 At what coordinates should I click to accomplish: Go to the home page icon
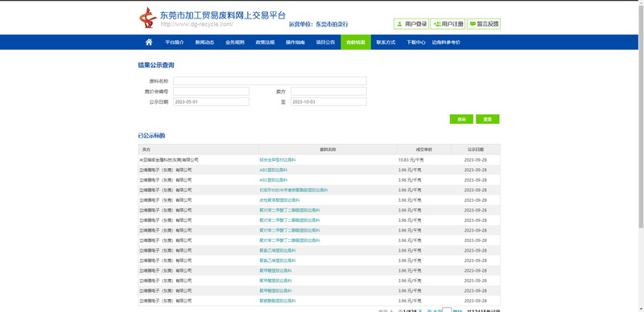coord(149,43)
